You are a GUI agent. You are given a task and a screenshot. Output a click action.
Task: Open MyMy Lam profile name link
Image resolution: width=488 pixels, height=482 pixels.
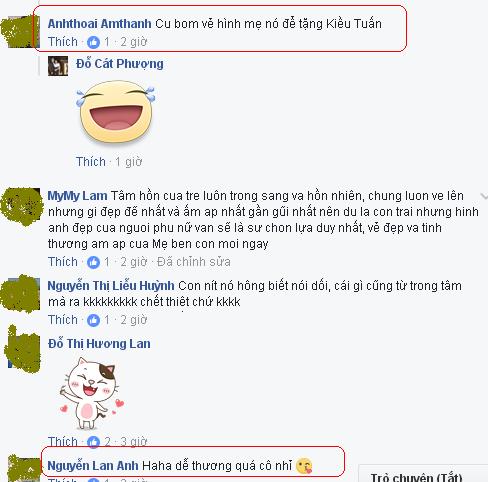pyautogui.click(x=77, y=196)
